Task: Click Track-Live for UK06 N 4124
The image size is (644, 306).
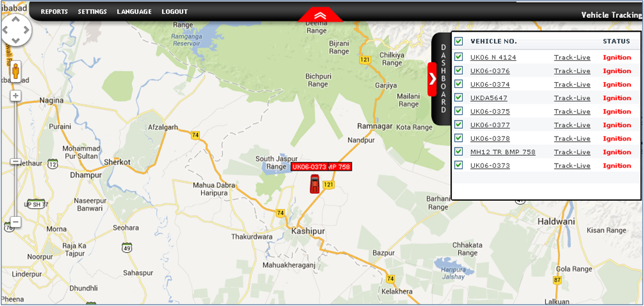Action: coord(572,58)
